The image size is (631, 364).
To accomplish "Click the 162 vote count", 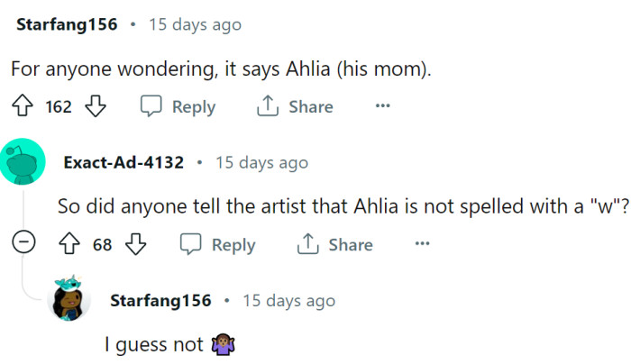I will (59, 107).
